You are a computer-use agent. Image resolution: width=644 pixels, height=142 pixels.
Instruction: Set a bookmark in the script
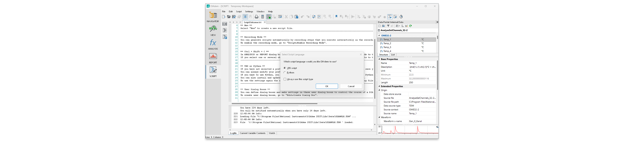click(x=336, y=17)
